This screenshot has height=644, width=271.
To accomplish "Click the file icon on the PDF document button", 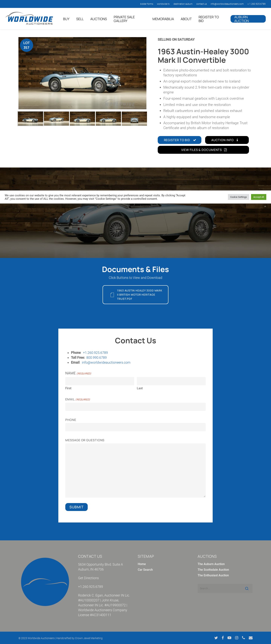I will (x=112, y=295).
